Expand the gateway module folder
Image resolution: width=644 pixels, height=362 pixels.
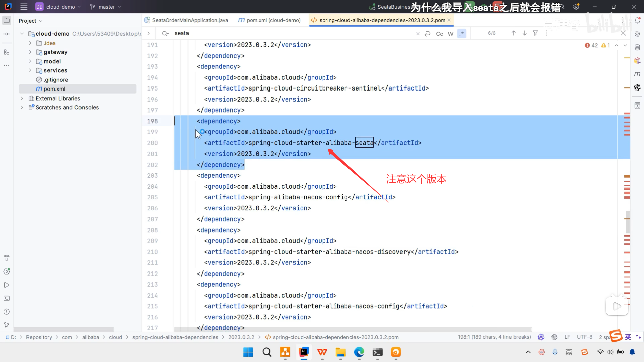30,52
